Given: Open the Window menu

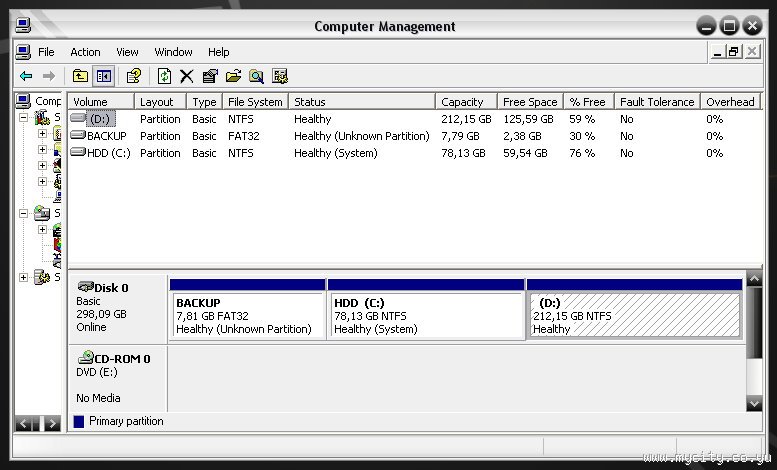Looking at the screenshot, I should [x=173, y=52].
